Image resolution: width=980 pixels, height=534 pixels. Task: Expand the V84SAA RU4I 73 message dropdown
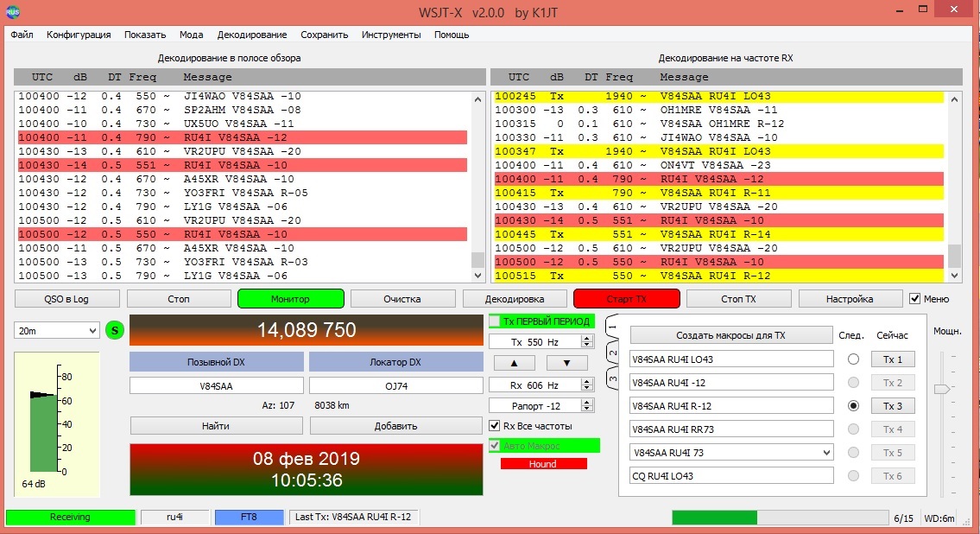point(825,453)
